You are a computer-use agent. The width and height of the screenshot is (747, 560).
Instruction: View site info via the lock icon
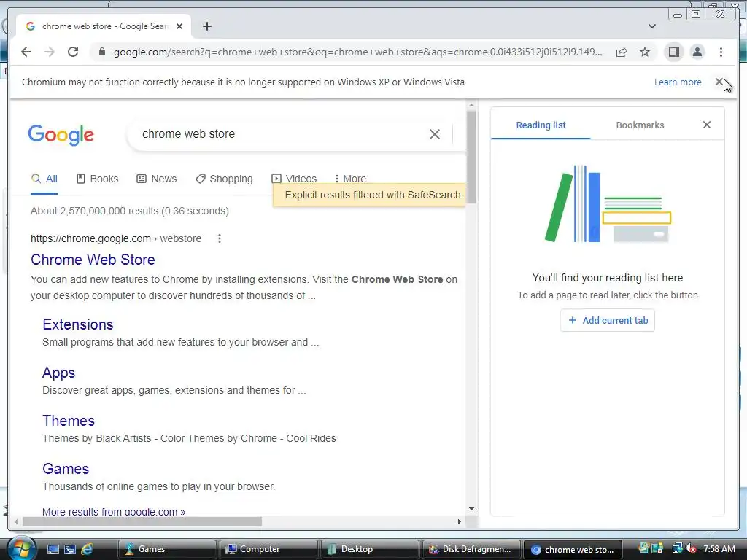click(101, 52)
